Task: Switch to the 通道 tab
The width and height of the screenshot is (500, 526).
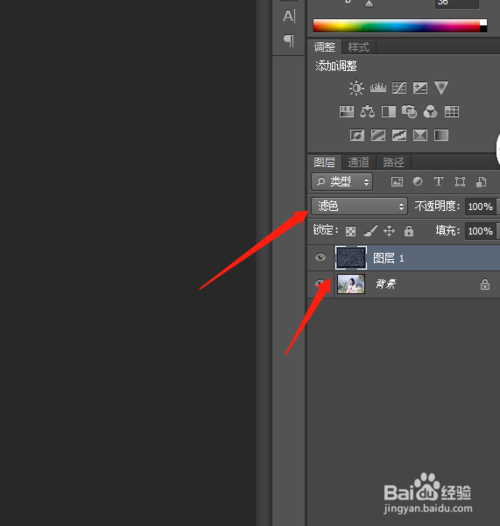Action: tap(358, 162)
